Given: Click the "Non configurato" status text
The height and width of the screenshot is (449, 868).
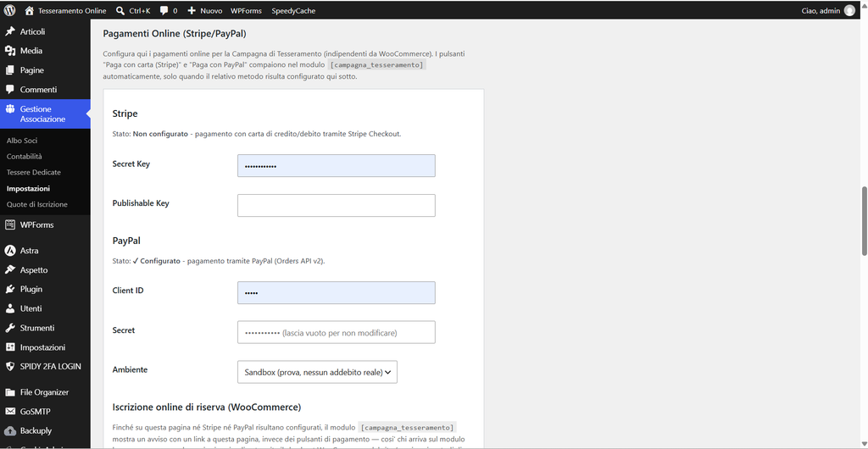Looking at the screenshot, I should point(160,134).
